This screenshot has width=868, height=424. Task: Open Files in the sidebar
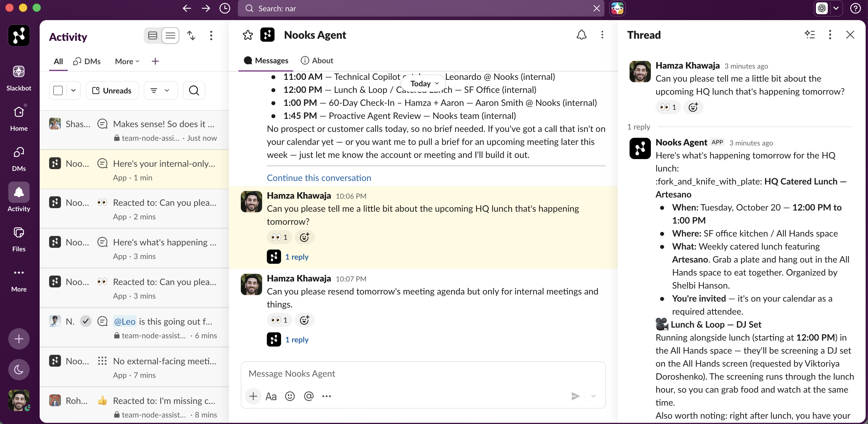(x=19, y=239)
